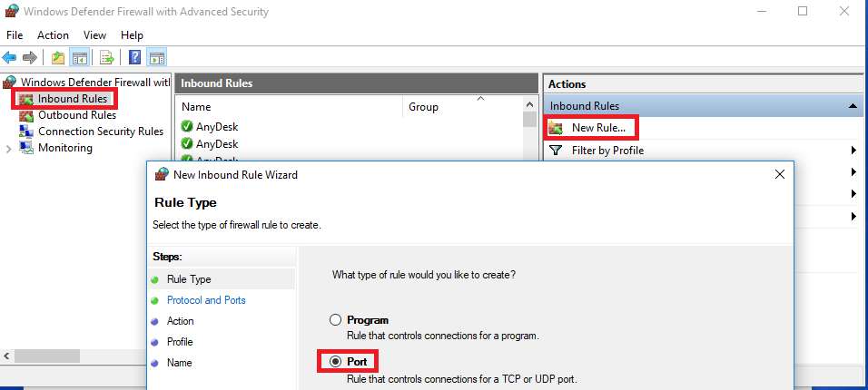Expand the Monitoring tree node

[8, 149]
